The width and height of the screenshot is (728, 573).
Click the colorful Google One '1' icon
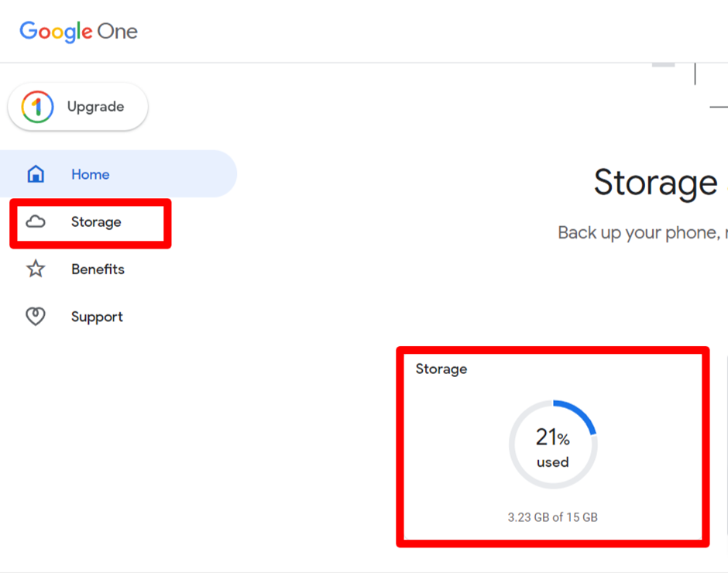tap(37, 107)
